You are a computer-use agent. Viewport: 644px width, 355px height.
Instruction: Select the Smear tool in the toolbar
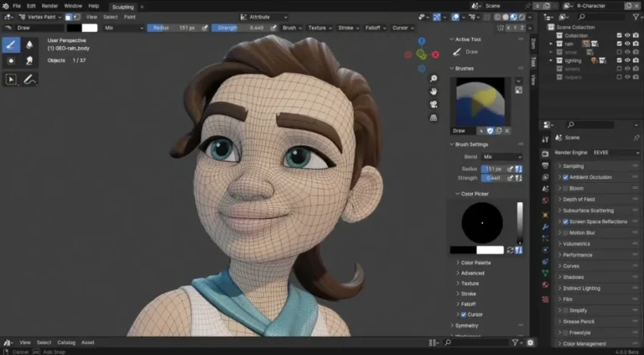coord(29,61)
